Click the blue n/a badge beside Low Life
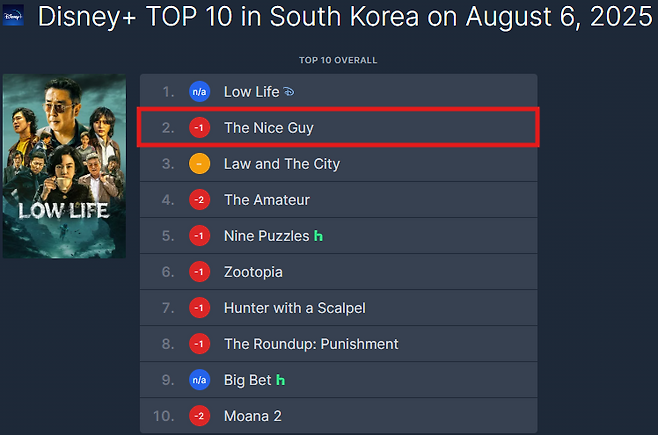The width and height of the screenshot is (658, 435). (200, 92)
